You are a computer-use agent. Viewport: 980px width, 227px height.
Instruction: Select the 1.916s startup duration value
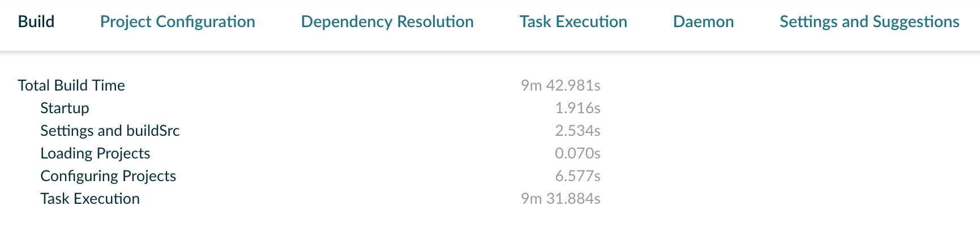coord(577,108)
